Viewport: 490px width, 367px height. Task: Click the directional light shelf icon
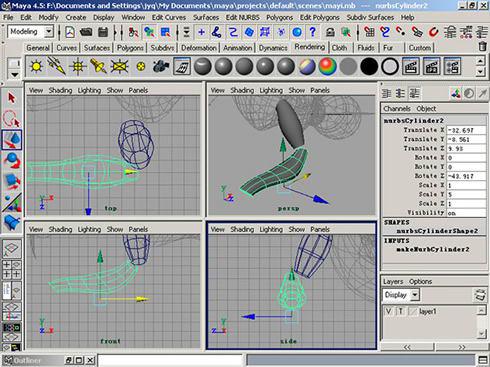point(57,66)
